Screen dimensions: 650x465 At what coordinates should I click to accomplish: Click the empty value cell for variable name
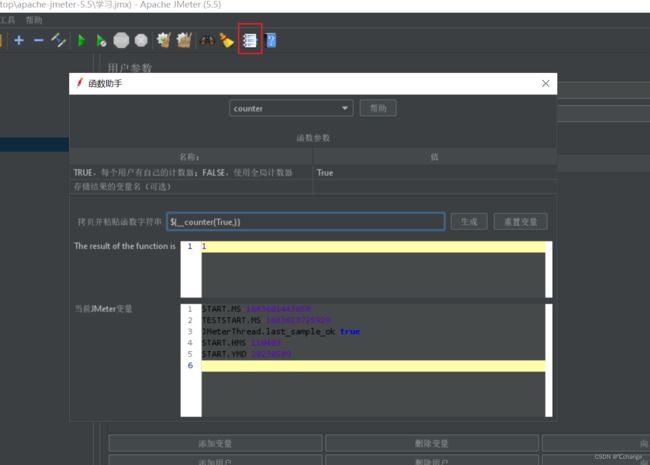tap(434, 186)
